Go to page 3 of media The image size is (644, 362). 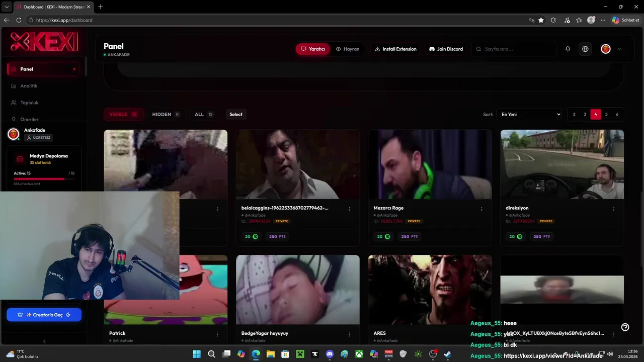[585, 114]
